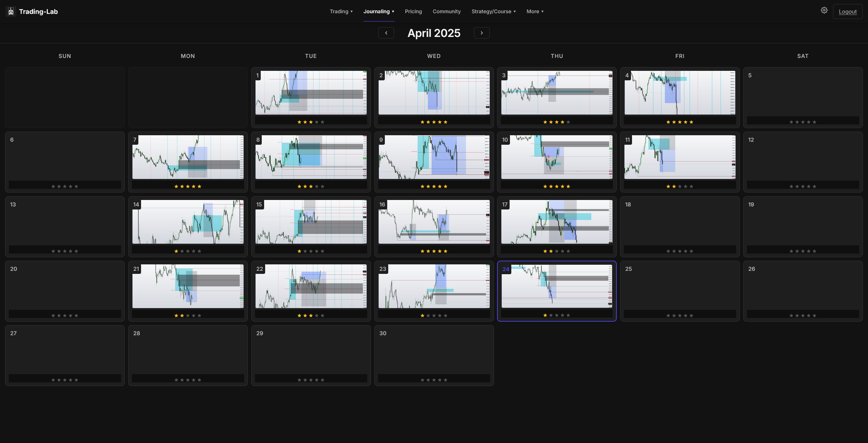The image size is (868, 443).
Task: Open April 7 chart thumbnail
Action: [188, 157]
